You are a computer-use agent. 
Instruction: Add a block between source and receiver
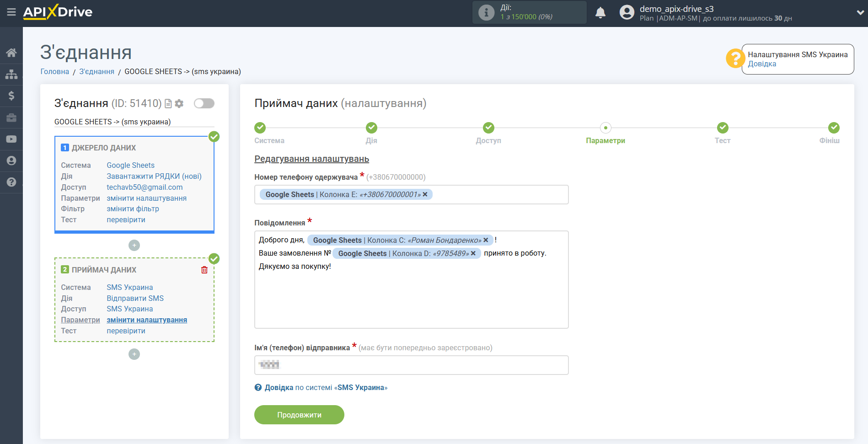(x=134, y=246)
